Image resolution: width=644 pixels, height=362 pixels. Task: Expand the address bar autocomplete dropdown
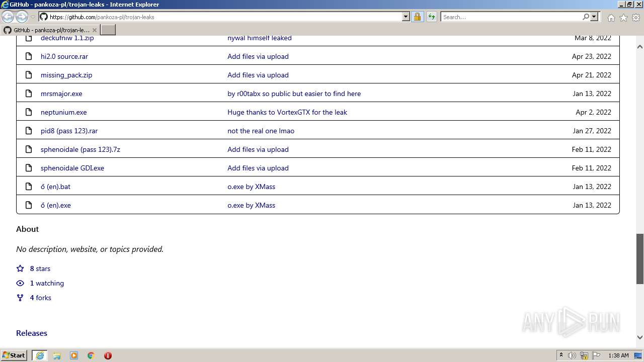pyautogui.click(x=406, y=17)
